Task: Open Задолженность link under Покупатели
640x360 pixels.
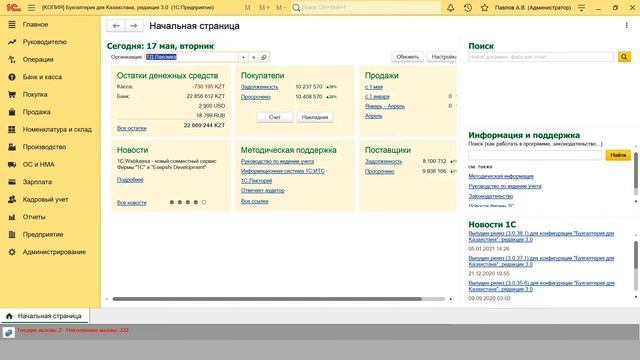Action: pyautogui.click(x=259, y=87)
